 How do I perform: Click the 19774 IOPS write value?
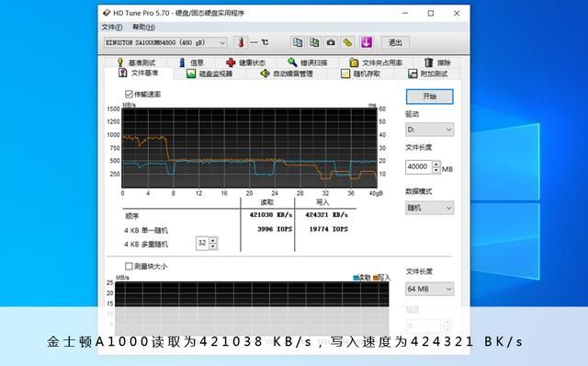[329, 229]
